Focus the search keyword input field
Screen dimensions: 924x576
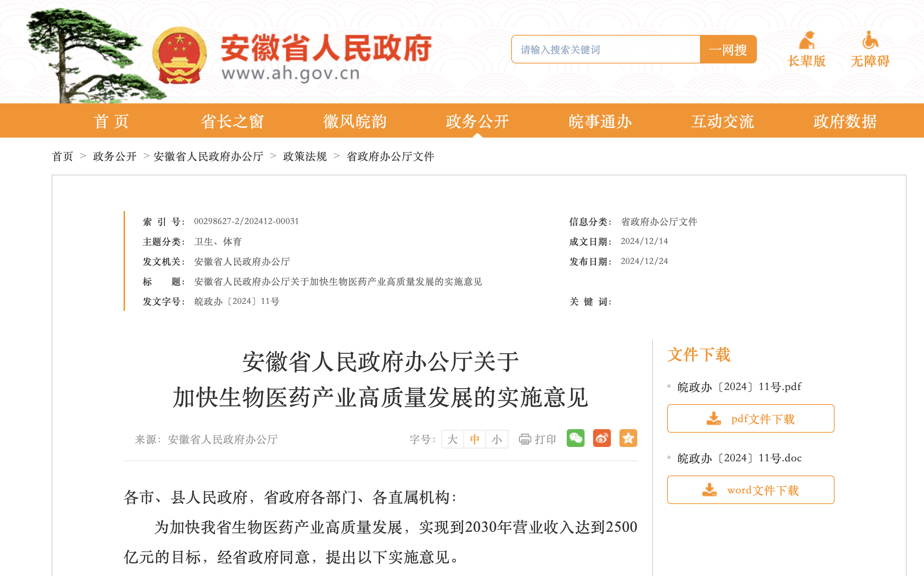coord(605,50)
